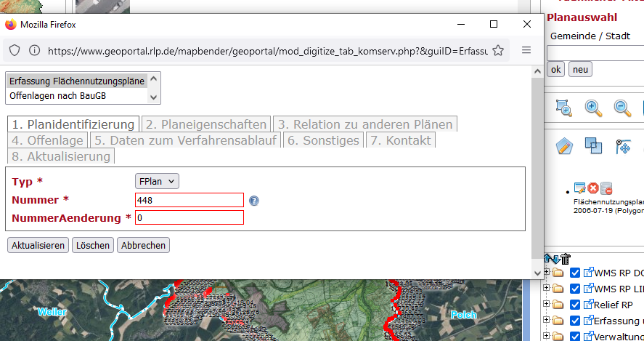Viewport: 644px width, 341px height.
Task: Click the zoom in magnifier icon
Action: pyautogui.click(x=594, y=108)
